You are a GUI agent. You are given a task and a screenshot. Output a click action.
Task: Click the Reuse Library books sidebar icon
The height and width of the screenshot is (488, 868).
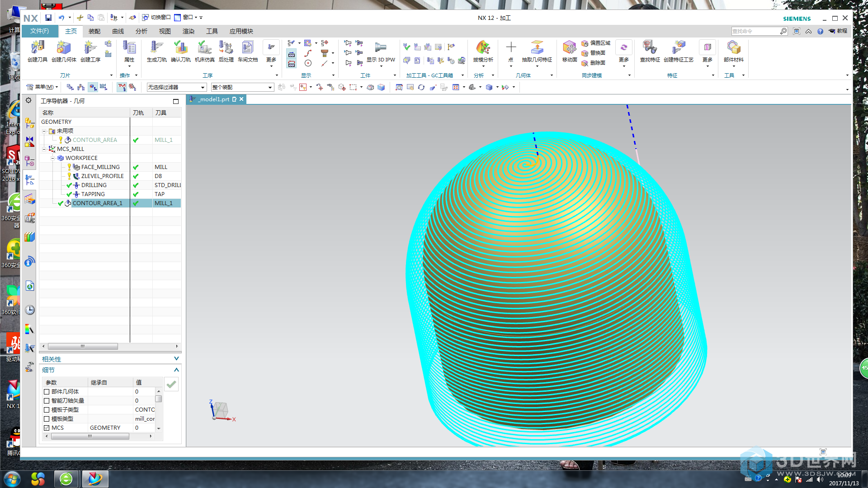(30, 237)
